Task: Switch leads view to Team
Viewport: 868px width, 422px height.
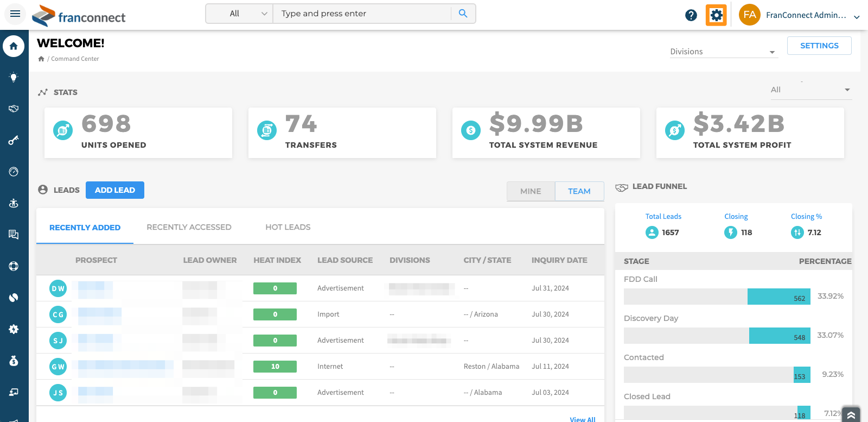Action: pos(579,191)
